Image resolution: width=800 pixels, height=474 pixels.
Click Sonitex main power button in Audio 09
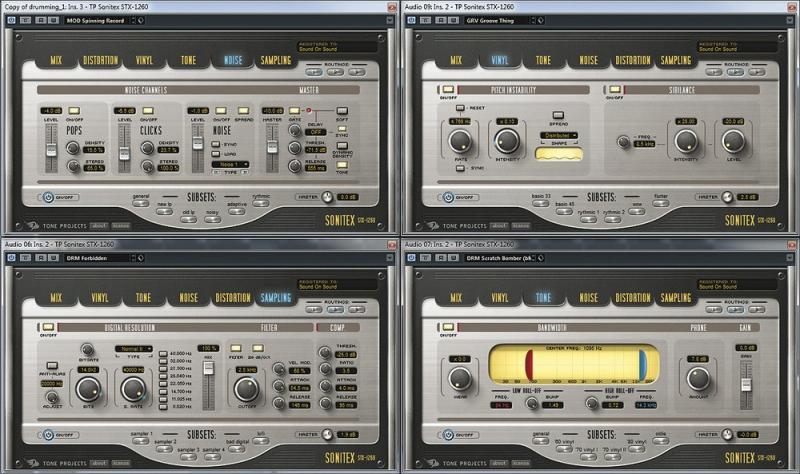(x=448, y=197)
